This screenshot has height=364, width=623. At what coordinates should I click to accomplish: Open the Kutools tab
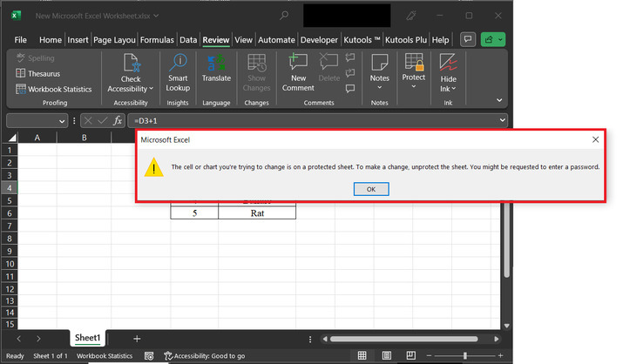pos(362,40)
